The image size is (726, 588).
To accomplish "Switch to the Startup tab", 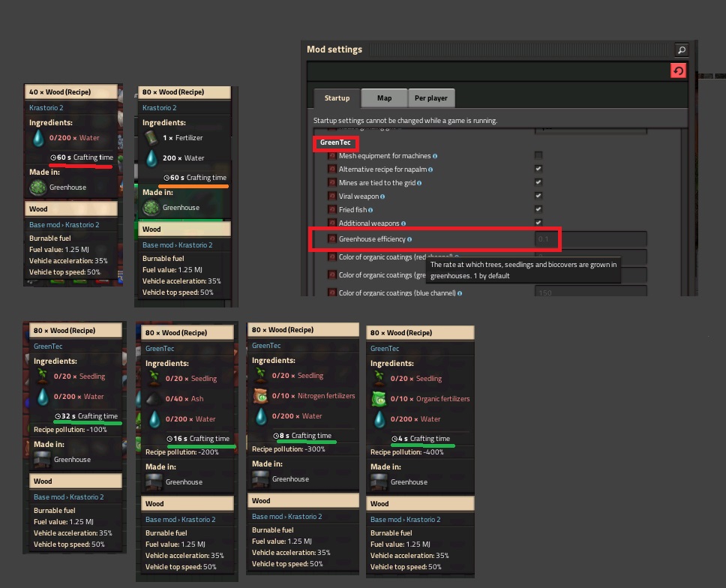I will (337, 98).
